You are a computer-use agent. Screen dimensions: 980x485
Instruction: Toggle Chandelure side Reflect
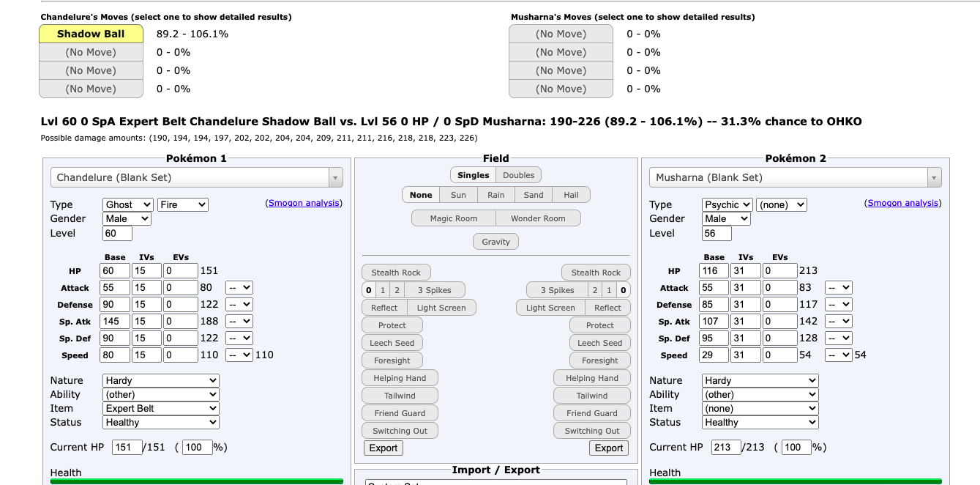pyautogui.click(x=384, y=308)
